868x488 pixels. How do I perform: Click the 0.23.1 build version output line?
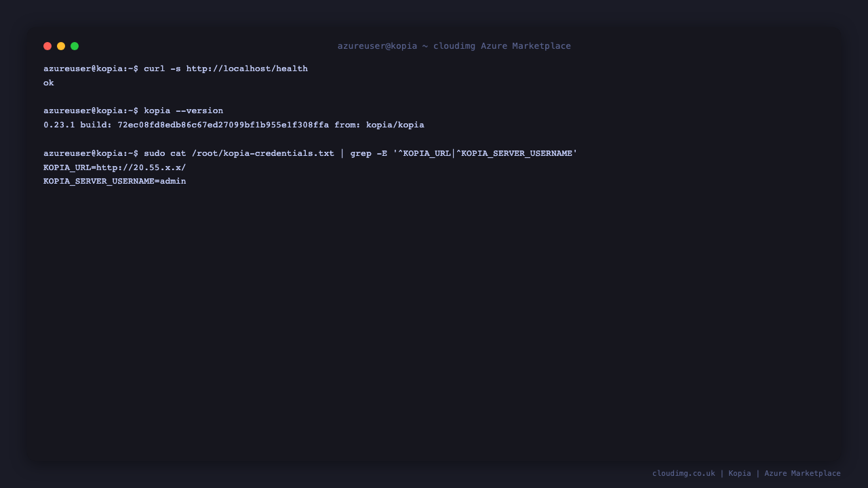pyautogui.click(x=234, y=125)
